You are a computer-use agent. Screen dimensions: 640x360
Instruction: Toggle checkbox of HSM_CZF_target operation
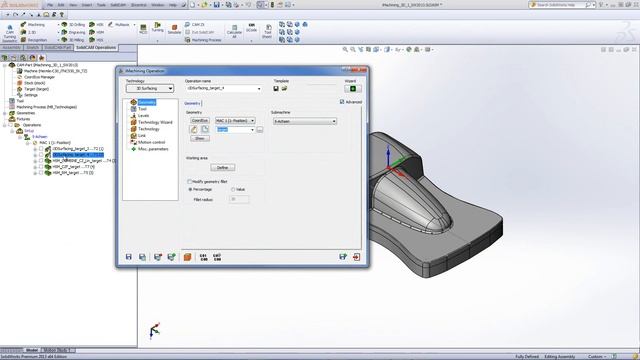pyautogui.click(x=41, y=167)
